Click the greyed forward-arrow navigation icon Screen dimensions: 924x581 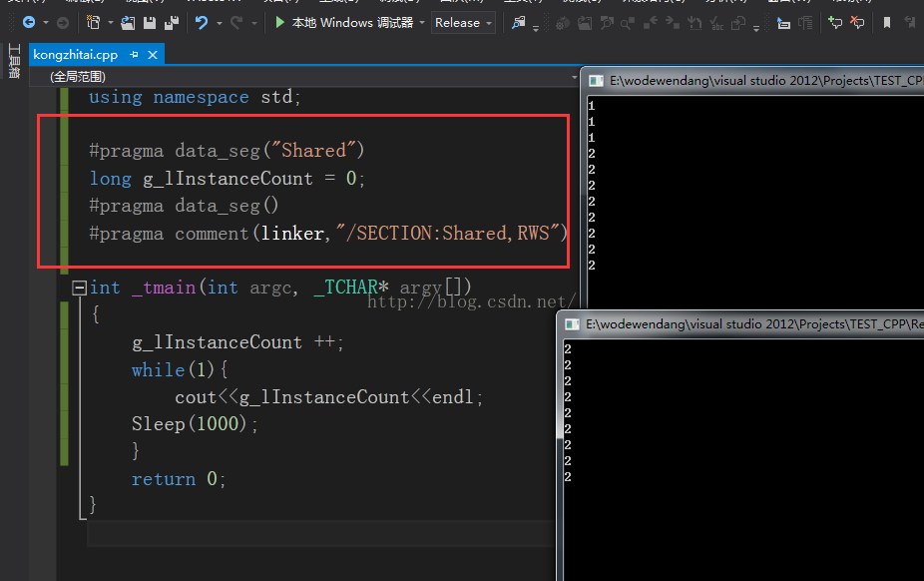tap(673, 23)
